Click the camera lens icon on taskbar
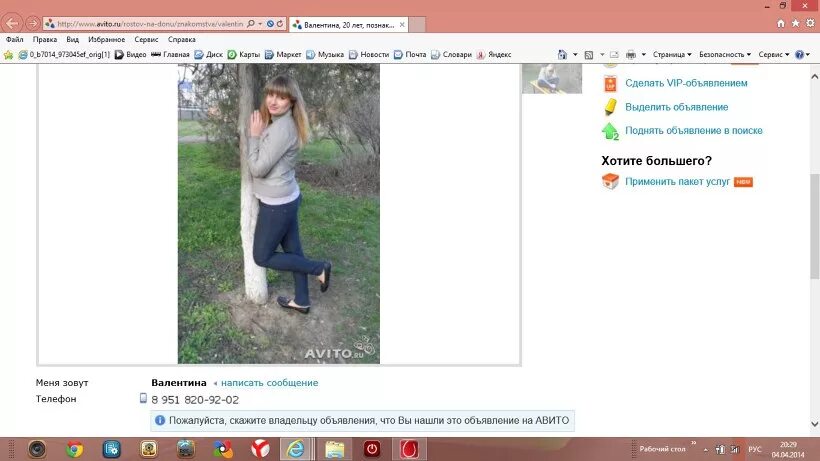 click(x=37, y=449)
